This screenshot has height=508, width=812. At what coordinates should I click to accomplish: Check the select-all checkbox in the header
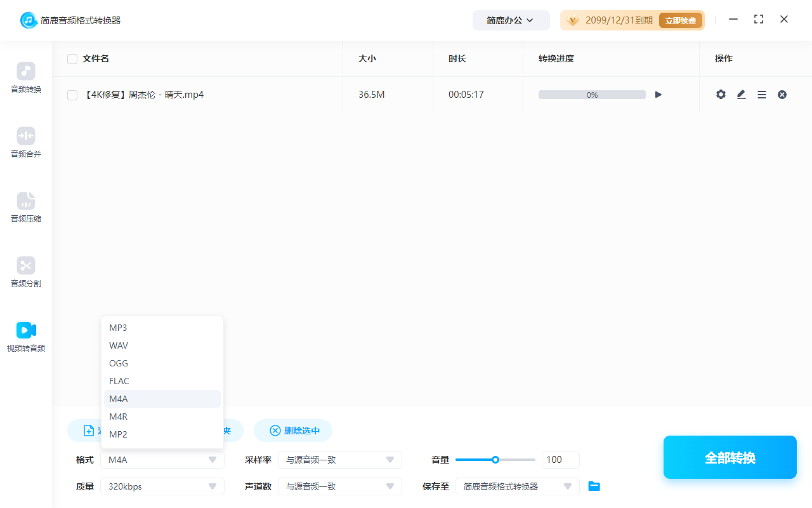pos(72,58)
